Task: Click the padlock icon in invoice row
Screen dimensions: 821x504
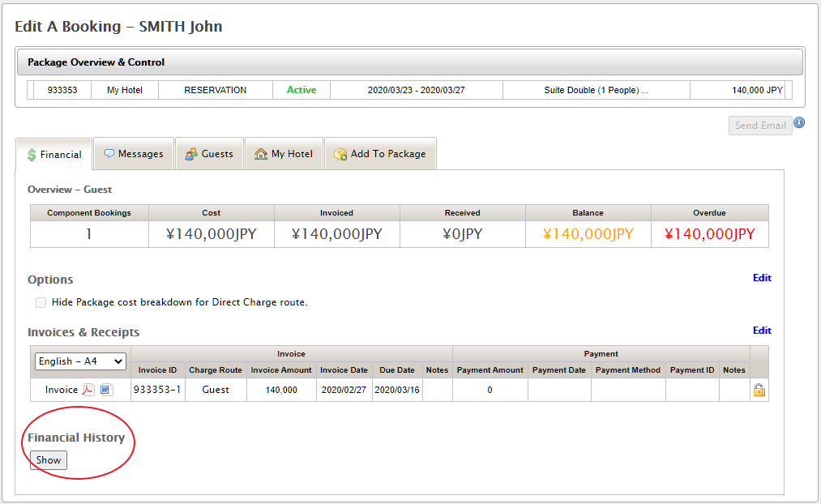Action: [x=759, y=390]
